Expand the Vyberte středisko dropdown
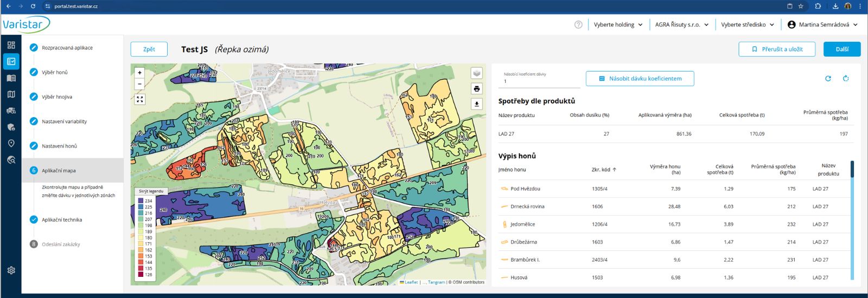This screenshot has height=298, width=868. click(747, 24)
